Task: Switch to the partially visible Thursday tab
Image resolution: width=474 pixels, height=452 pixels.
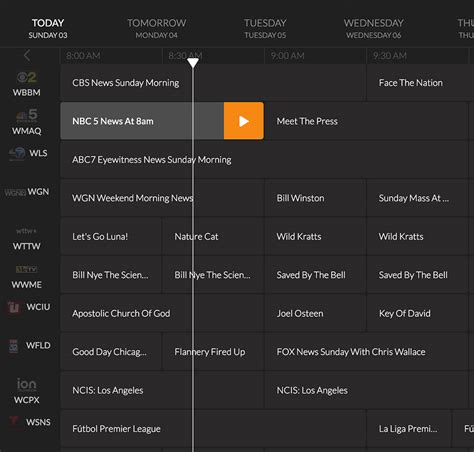Action: point(466,28)
